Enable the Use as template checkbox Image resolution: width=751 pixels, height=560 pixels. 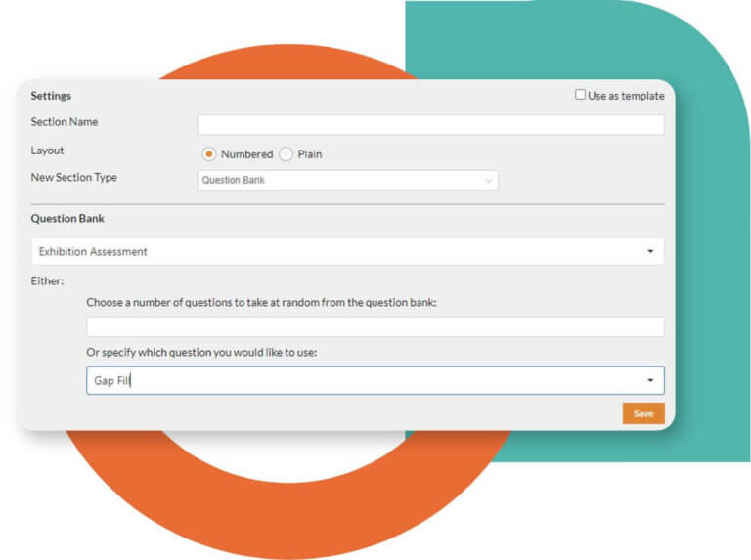pos(581,96)
